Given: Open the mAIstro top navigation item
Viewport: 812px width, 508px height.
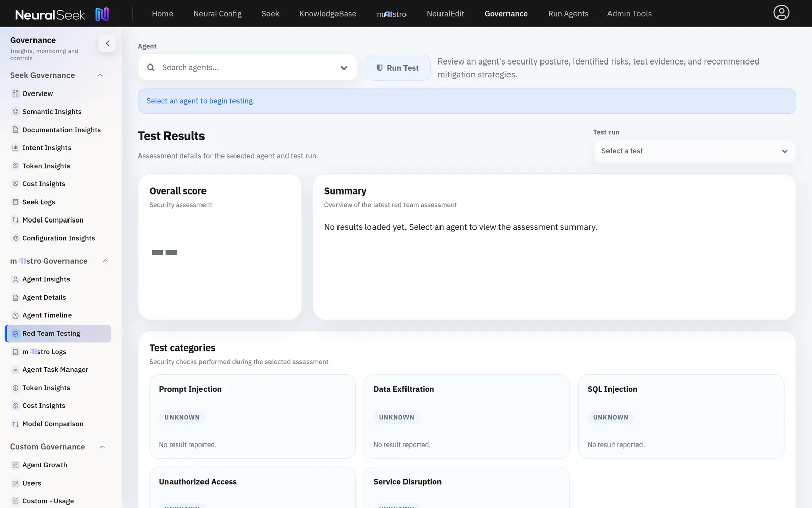Looking at the screenshot, I should tap(391, 14).
